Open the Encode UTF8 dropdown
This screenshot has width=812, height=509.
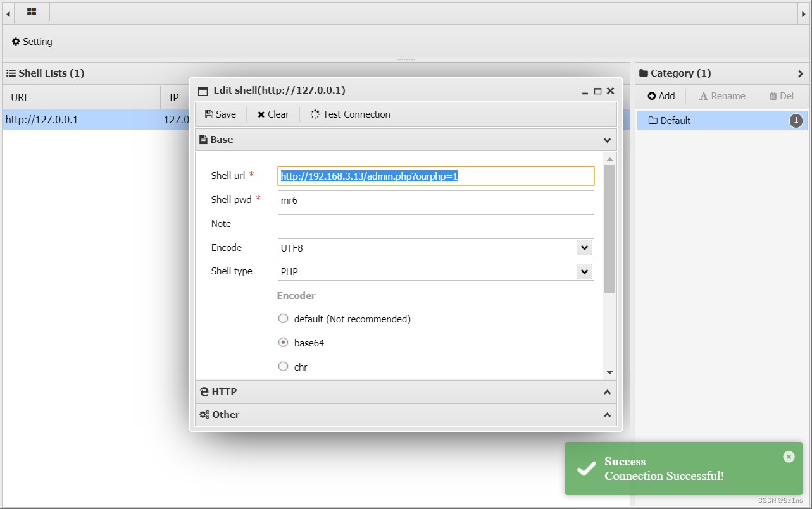(584, 248)
